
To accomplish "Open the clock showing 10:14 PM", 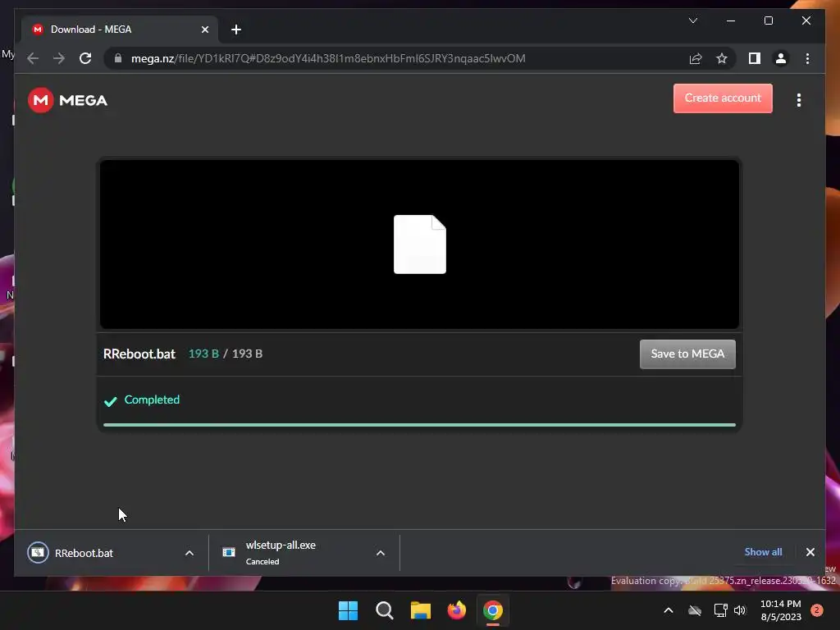I will tap(781, 610).
